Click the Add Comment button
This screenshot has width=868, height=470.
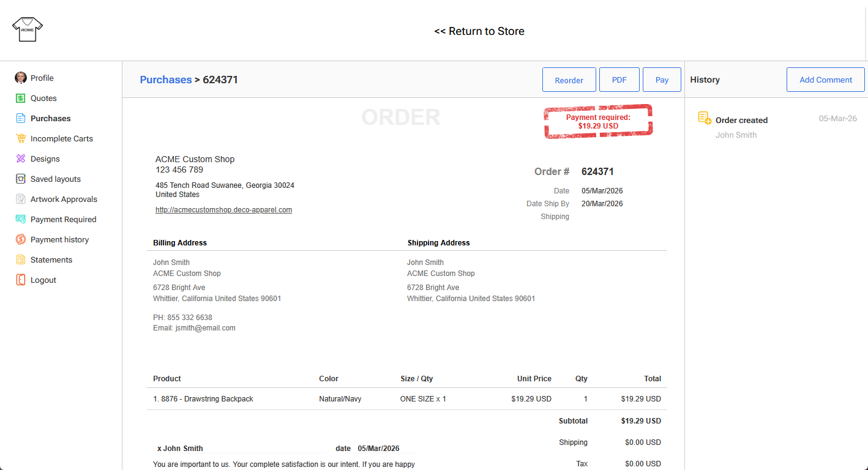click(826, 80)
